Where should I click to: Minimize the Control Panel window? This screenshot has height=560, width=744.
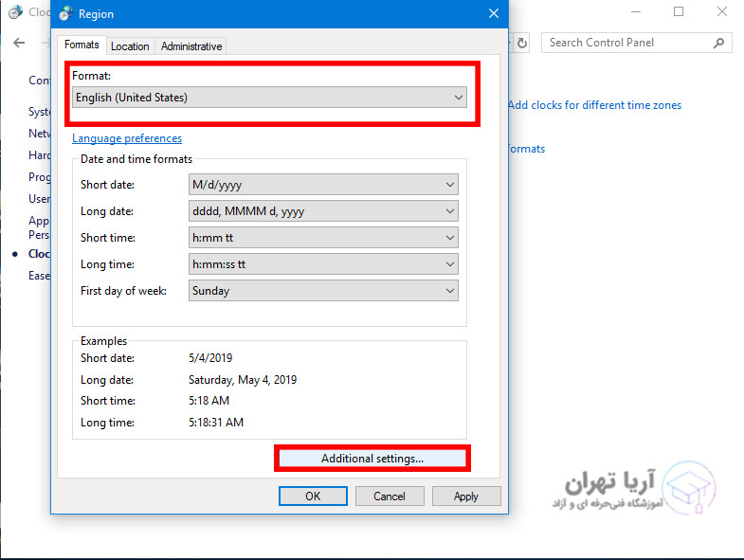[636, 11]
